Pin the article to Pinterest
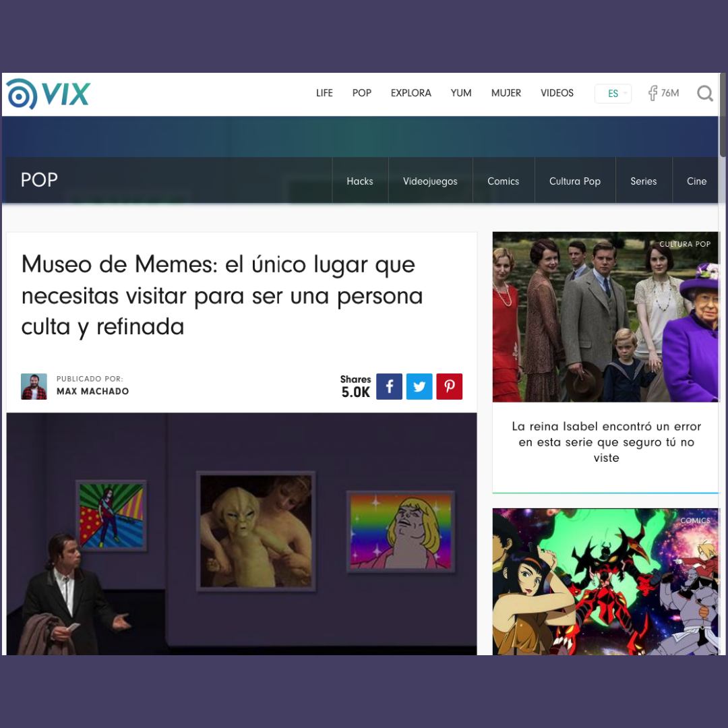Viewport: 728px width, 728px height. [x=449, y=386]
